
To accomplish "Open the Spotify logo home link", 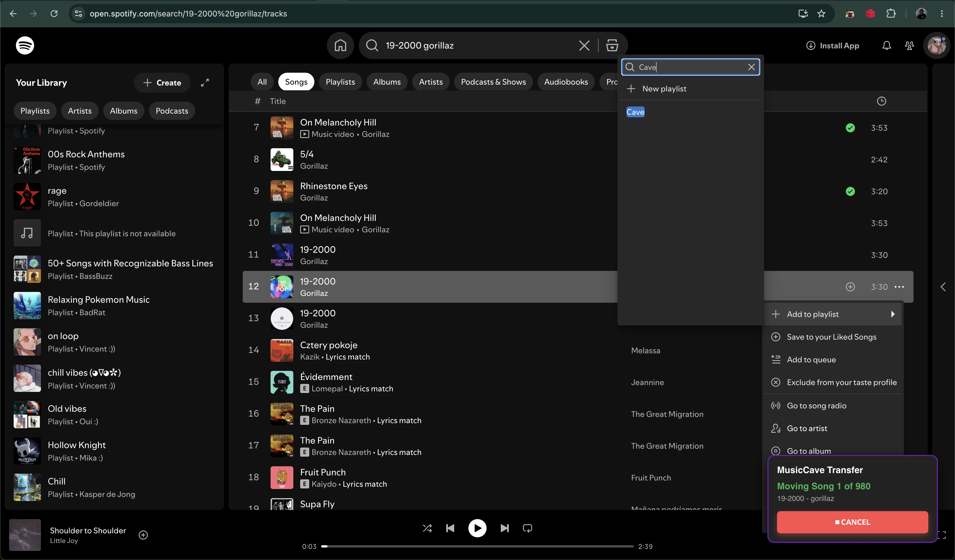I will coord(25,45).
